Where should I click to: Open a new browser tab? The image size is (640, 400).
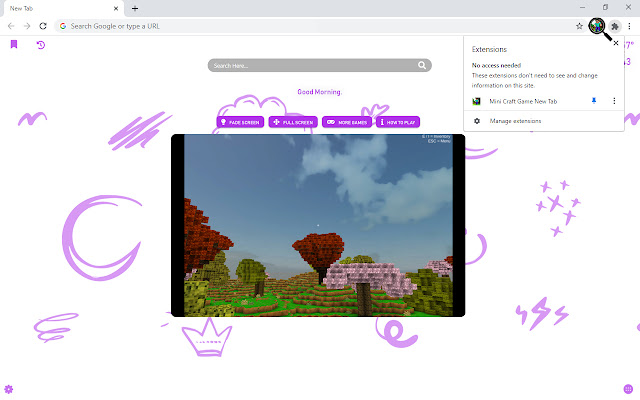135,8
